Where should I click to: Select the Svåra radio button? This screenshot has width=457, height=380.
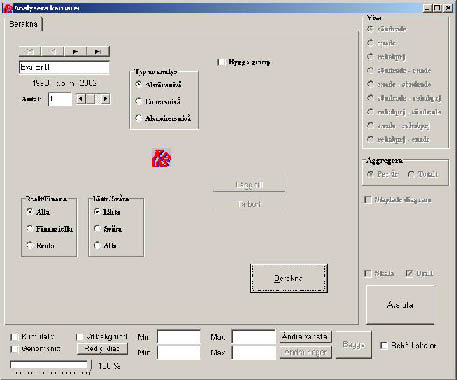97,228
